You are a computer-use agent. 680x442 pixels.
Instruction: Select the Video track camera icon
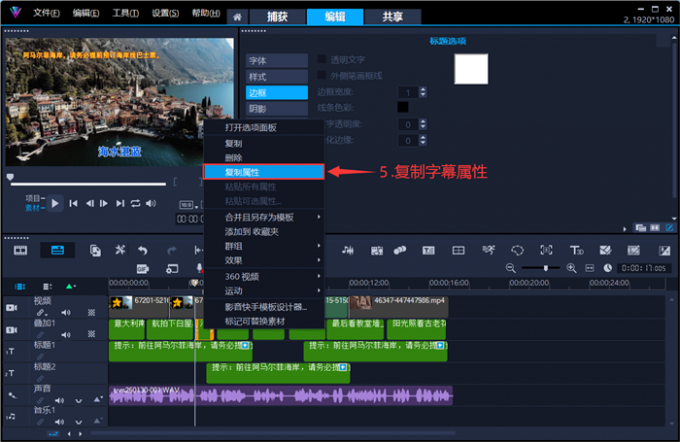(12, 308)
